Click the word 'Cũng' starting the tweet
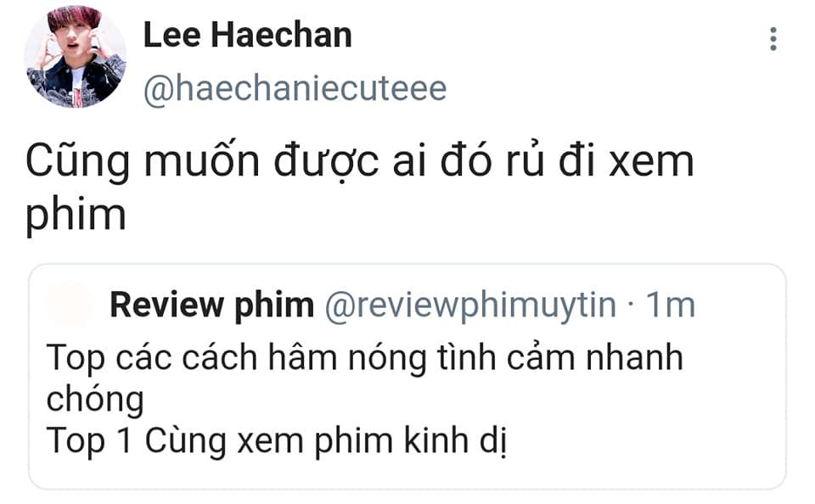815x504 pixels. [77, 162]
